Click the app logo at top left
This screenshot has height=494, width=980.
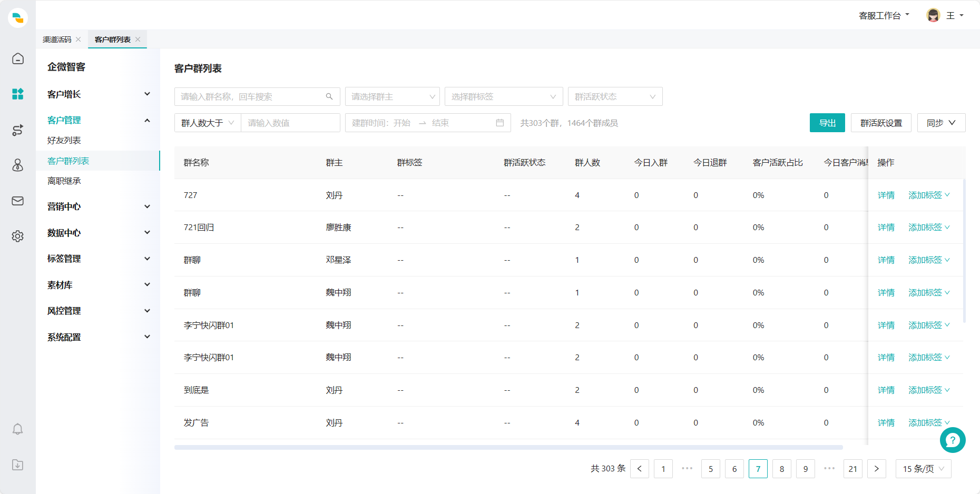[x=18, y=18]
